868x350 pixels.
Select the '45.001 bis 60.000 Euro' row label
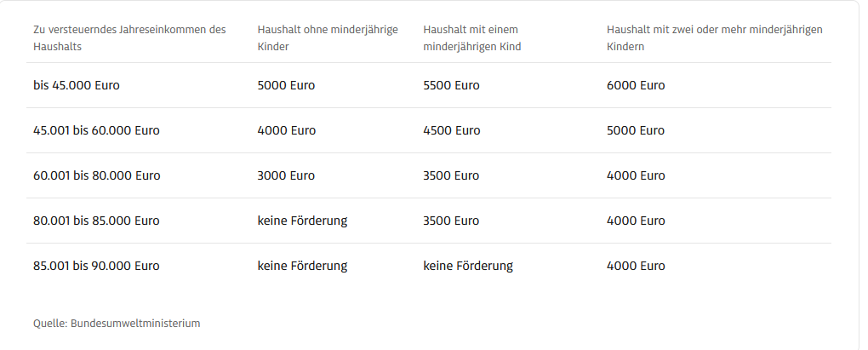96,130
